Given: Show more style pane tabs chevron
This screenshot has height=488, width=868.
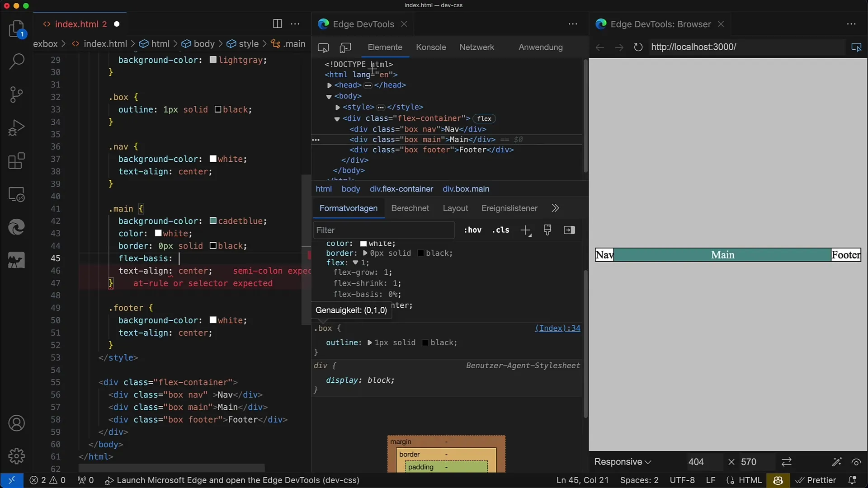Looking at the screenshot, I should (x=556, y=208).
